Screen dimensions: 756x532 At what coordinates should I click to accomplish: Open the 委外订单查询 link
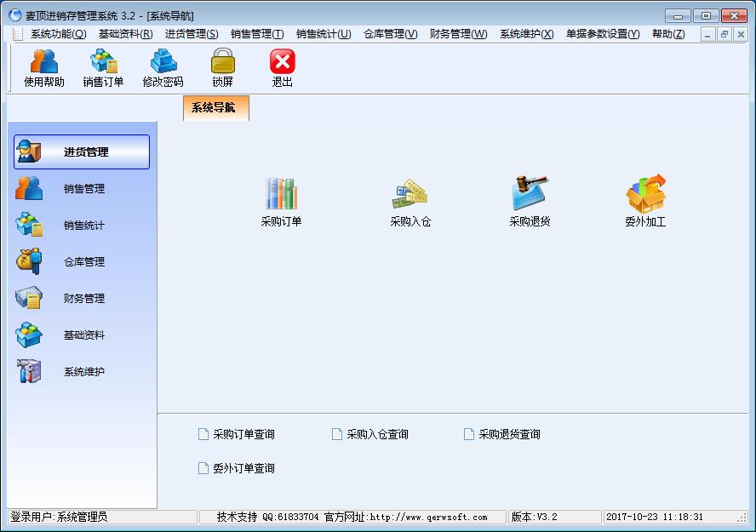pos(237,468)
